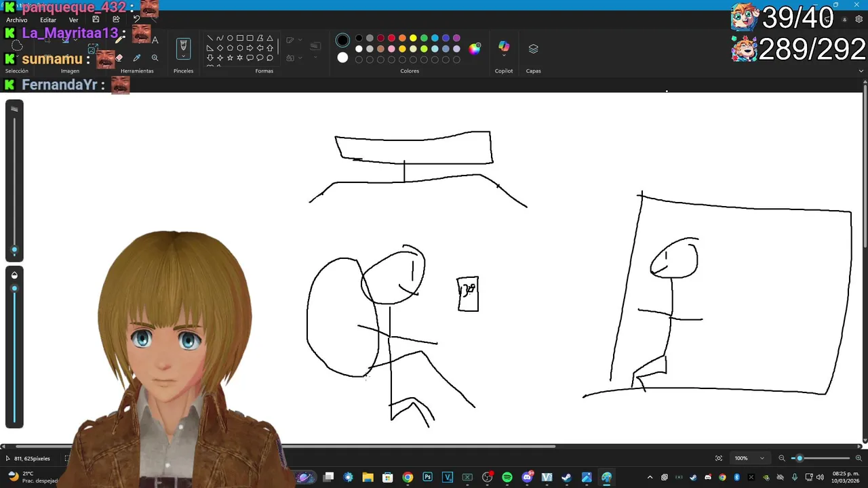Select the free-form Selection tool
The image size is (868, 488).
[x=17, y=47]
